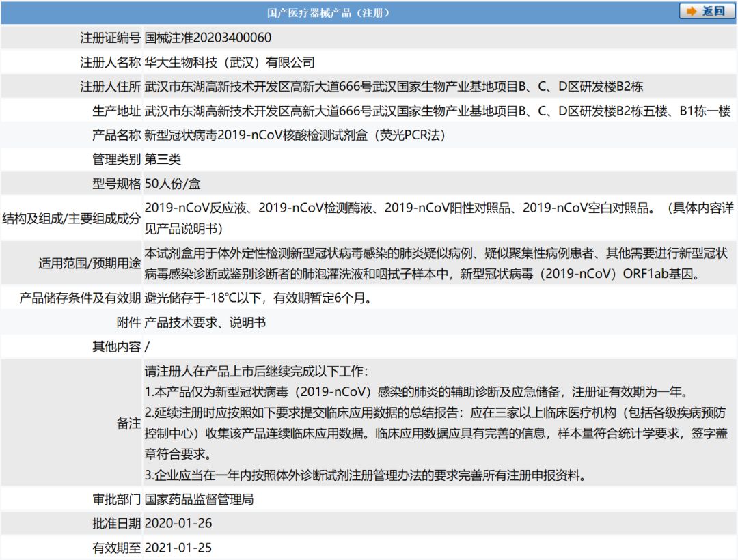Click the 其他内容 row label
Image resolution: width=738 pixels, height=560 pixels.
pos(116,346)
